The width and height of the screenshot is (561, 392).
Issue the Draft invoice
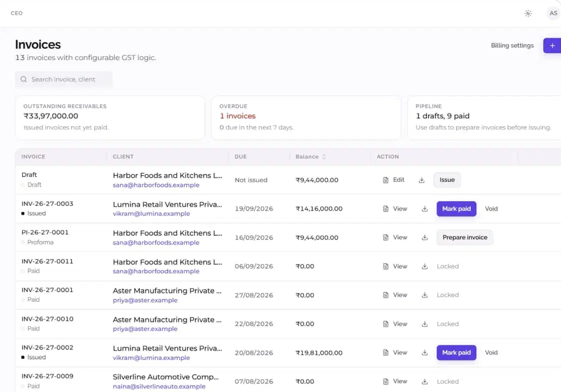coord(447,179)
